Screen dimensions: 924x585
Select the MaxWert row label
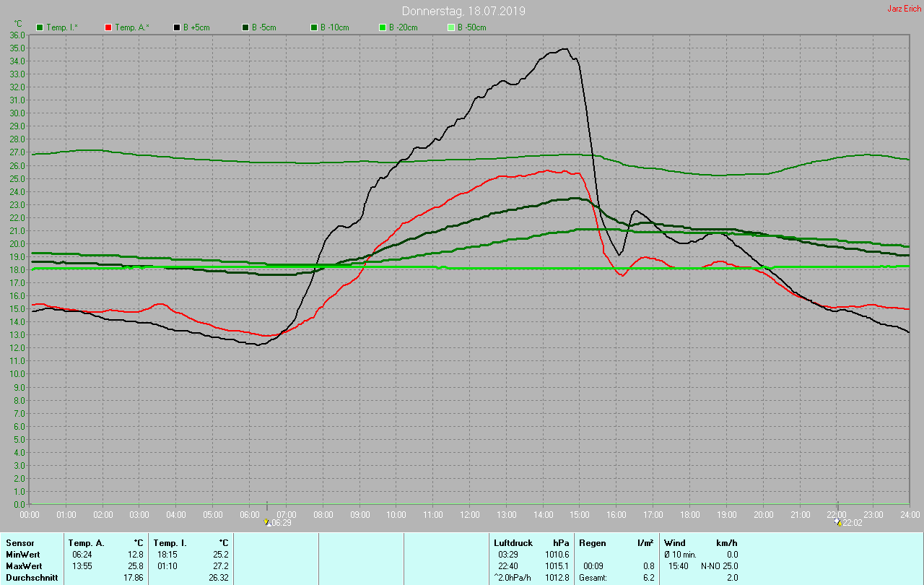coord(23,565)
